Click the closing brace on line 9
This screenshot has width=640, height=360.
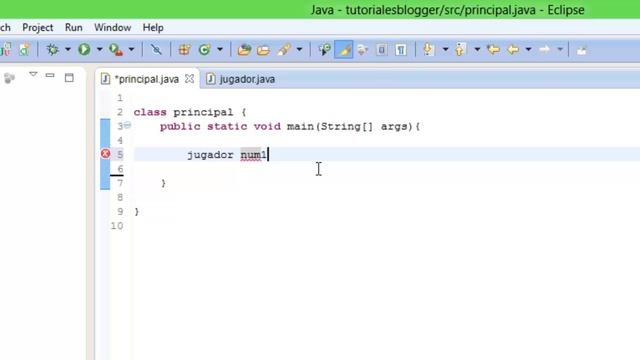click(x=137, y=211)
